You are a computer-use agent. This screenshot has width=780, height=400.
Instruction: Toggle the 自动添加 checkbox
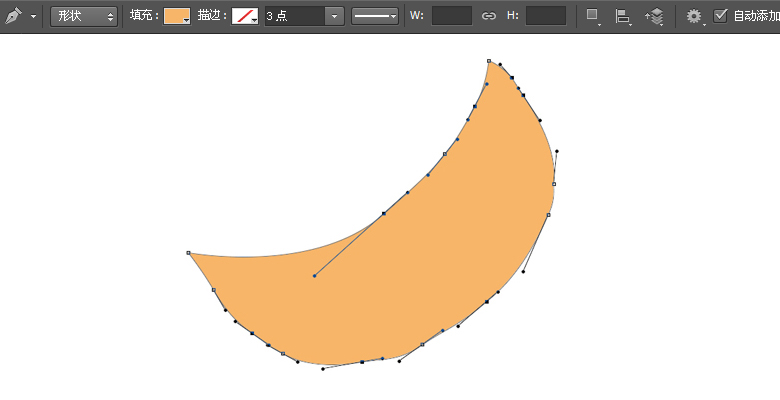[720, 15]
